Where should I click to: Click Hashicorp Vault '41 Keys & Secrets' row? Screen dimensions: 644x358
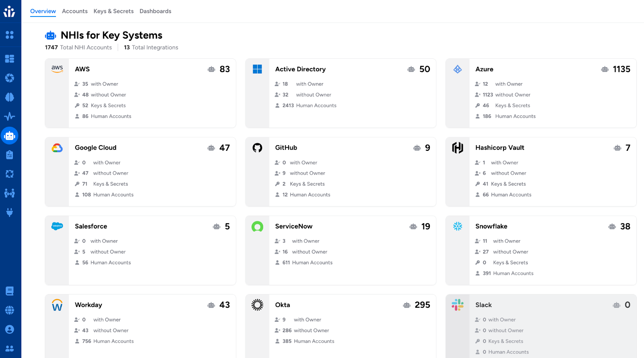coord(500,184)
